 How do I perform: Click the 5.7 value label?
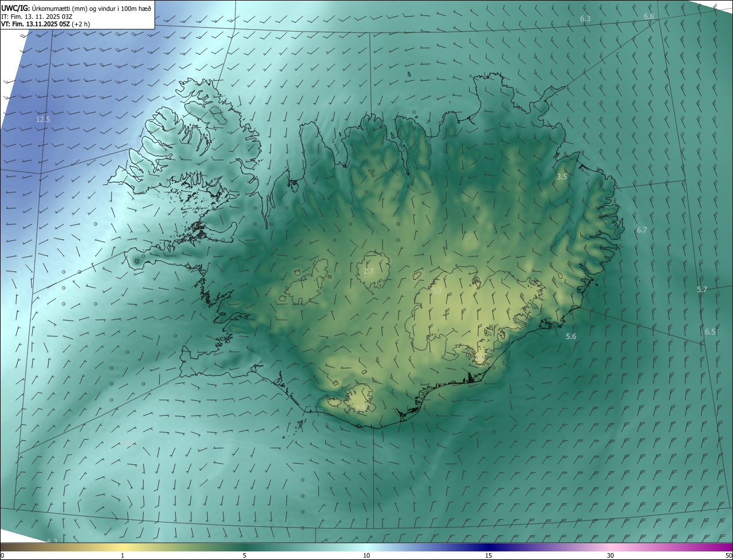[x=702, y=290]
